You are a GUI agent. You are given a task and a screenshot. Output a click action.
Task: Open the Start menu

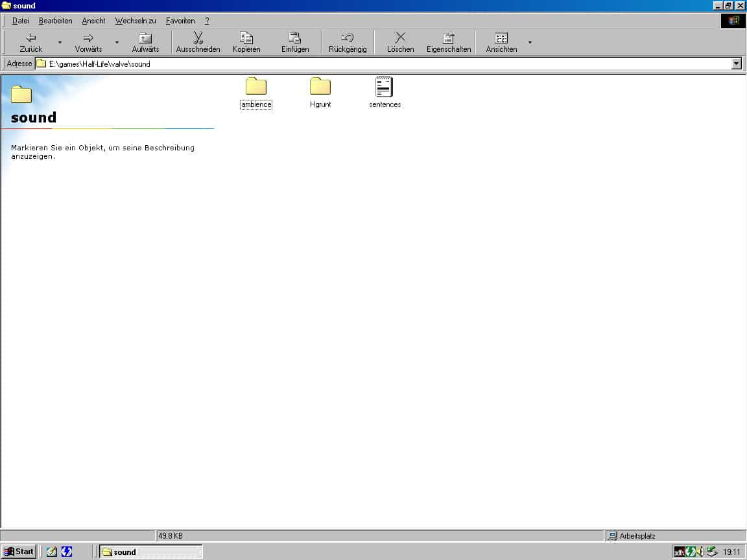19,552
